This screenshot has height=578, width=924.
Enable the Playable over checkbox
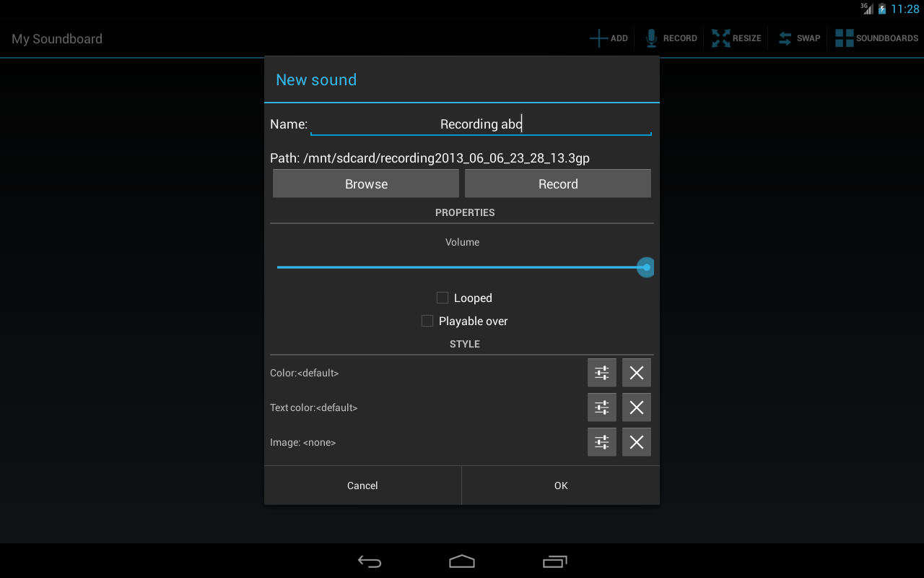point(427,320)
